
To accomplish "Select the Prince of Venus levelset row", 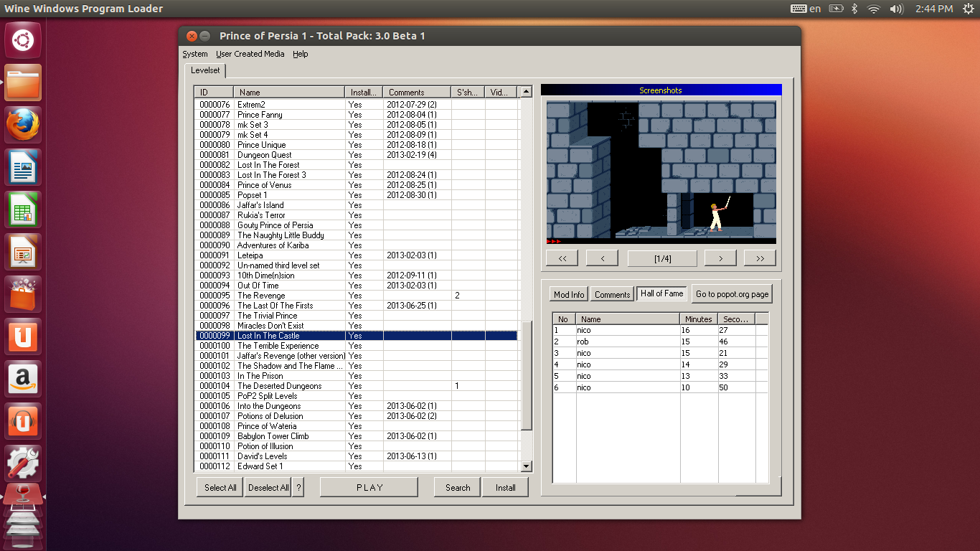I will click(x=357, y=185).
